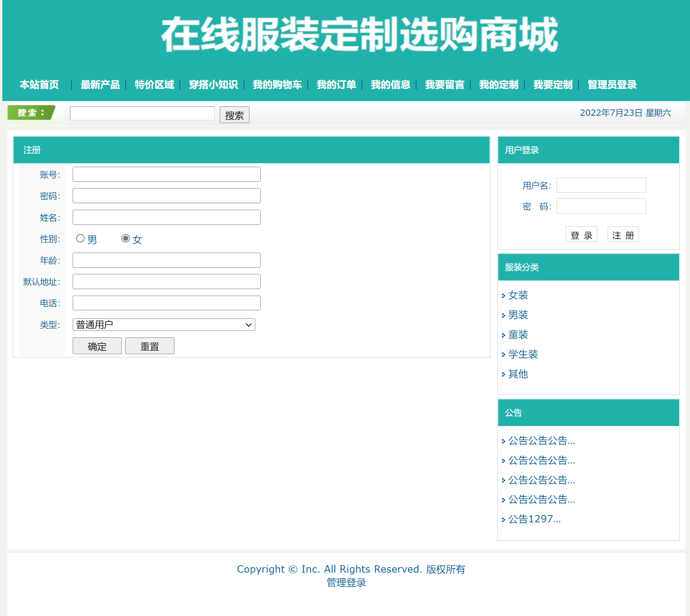This screenshot has width=690, height=616.
Task: Click the 账号 account input field
Action: coord(166,174)
